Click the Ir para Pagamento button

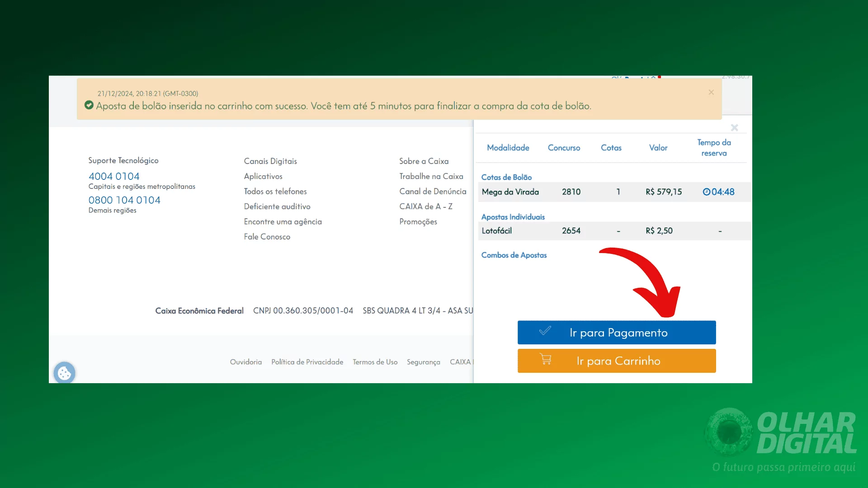point(617,333)
